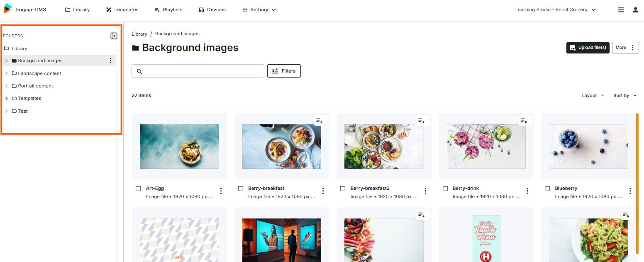Image resolution: width=644 pixels, height=262 pixels.
Task: Open Blueberry three-dot options menu
Action: pyautogui.click(x=630, y=191)
